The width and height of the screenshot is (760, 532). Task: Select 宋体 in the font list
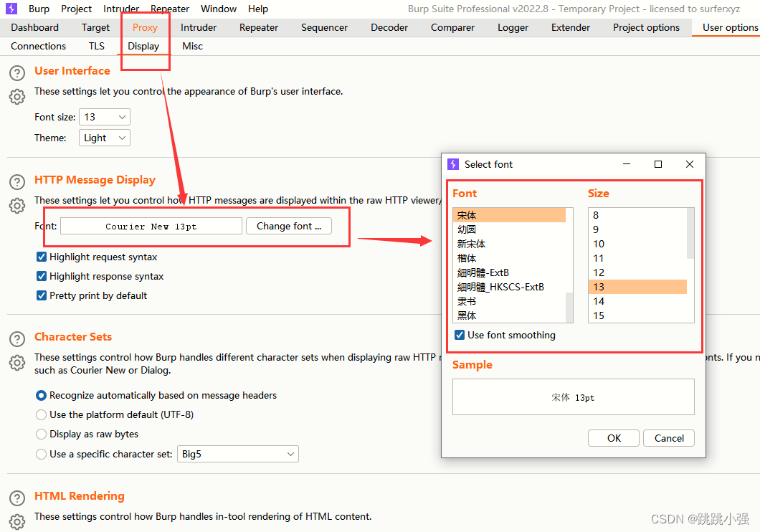[x=509, y=215]
